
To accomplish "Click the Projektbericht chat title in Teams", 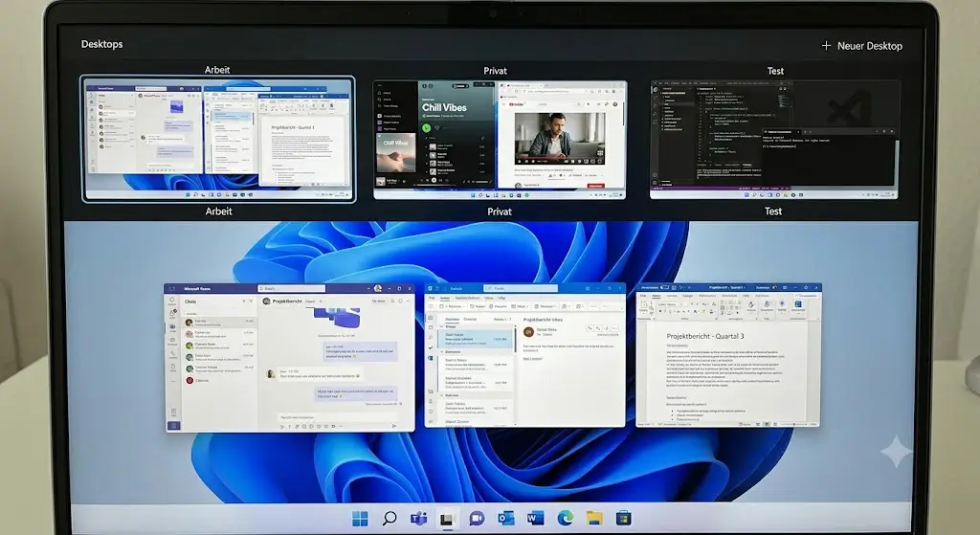I will tap(287, 301).
